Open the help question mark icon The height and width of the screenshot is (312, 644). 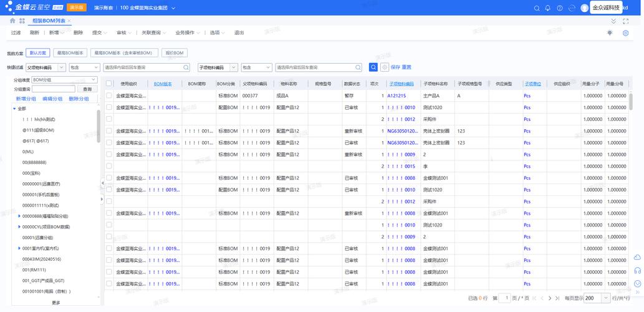tap(559, 8)
